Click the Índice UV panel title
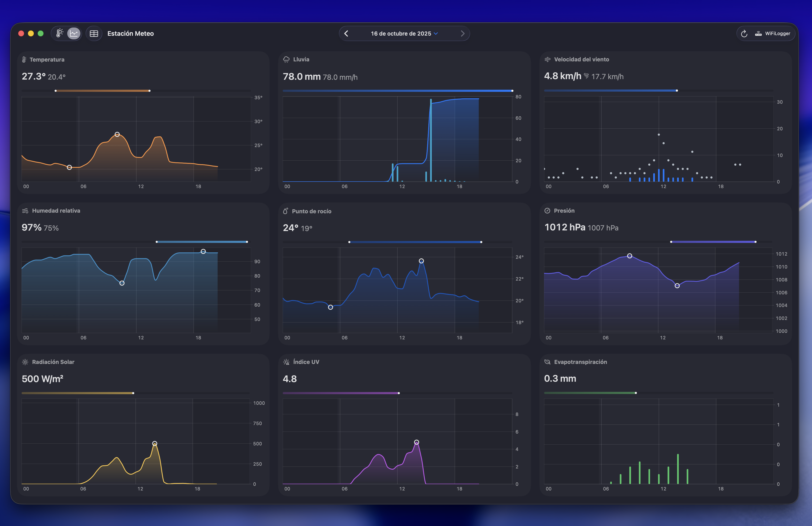The width and height of the screenshot is (812, 526). (x=306, y=362)
